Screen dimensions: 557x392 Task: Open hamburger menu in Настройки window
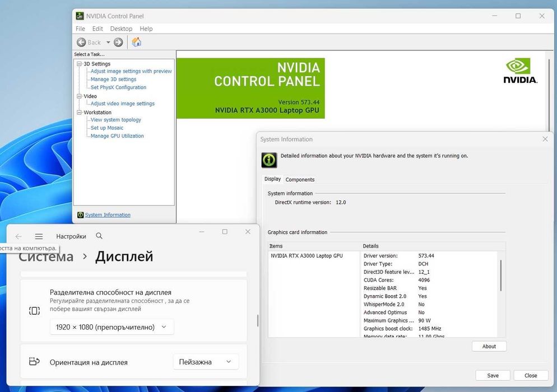point(39,236)
